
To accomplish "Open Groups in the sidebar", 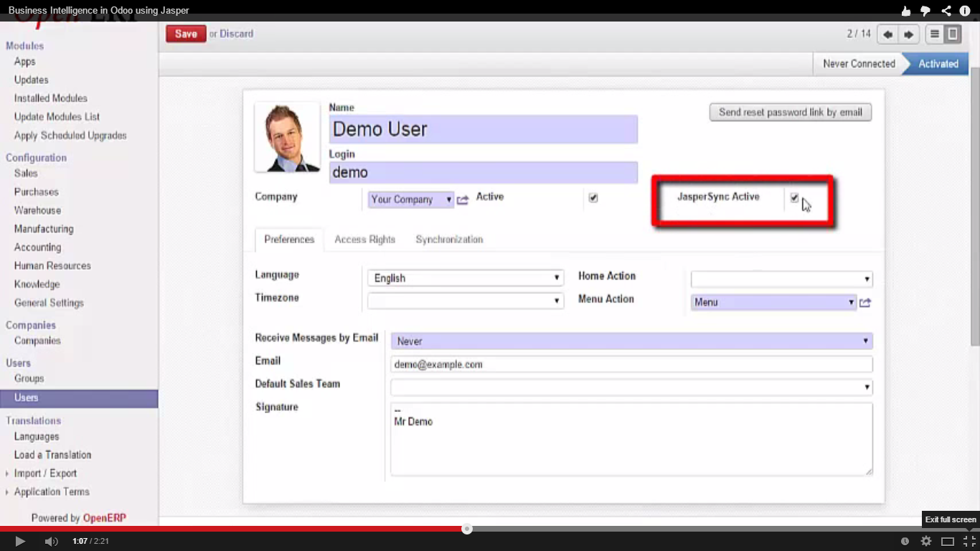I will (29, 378).
